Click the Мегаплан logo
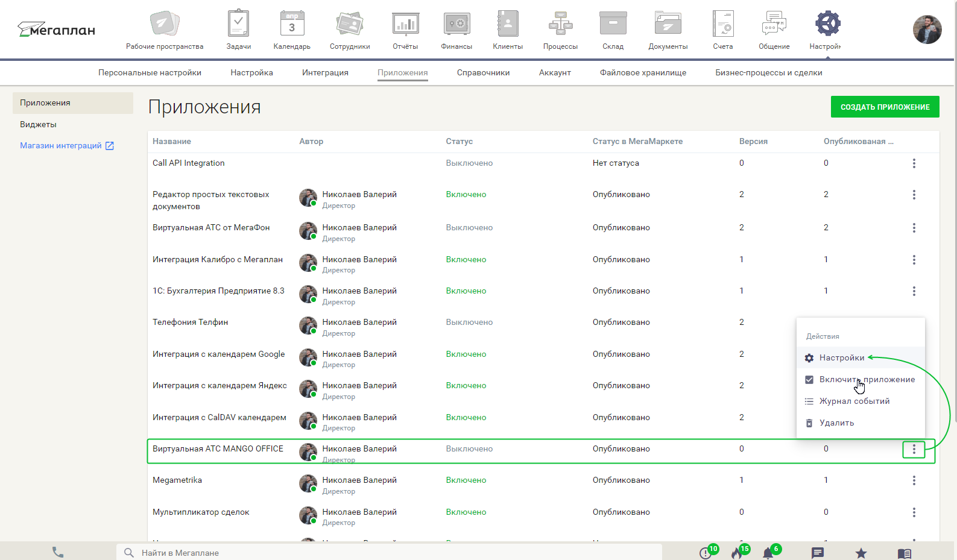The height and width of the screenshot is (560, 957). [x=56, y=30]
